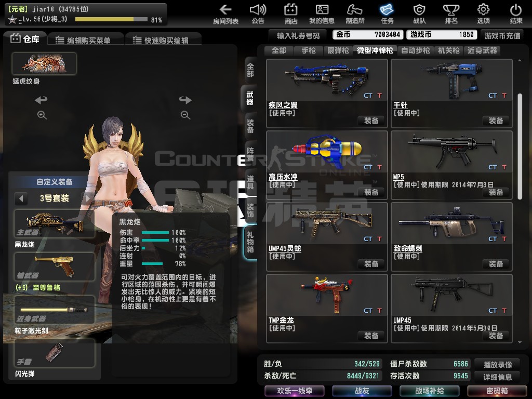The height and width of the screenshot is (399, 532).
Task: Click the 闪光弹 grenade slot
Action: point(54,353)
